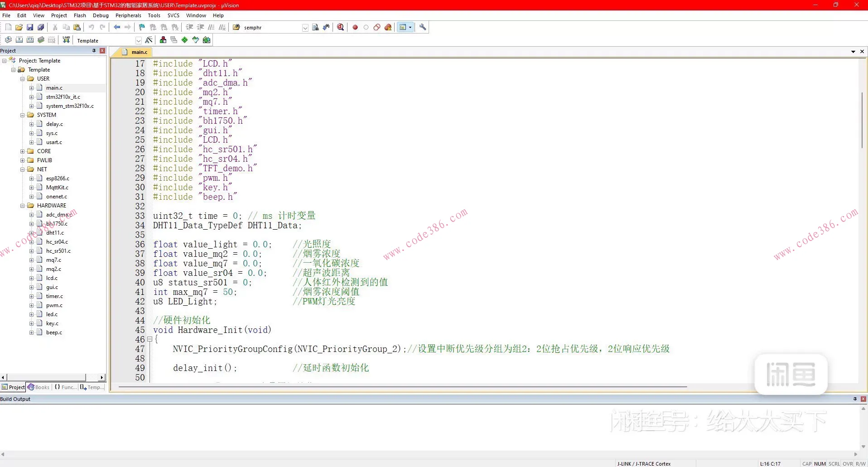Close the Project panel
Screen dimensions: 868x467
102,51
